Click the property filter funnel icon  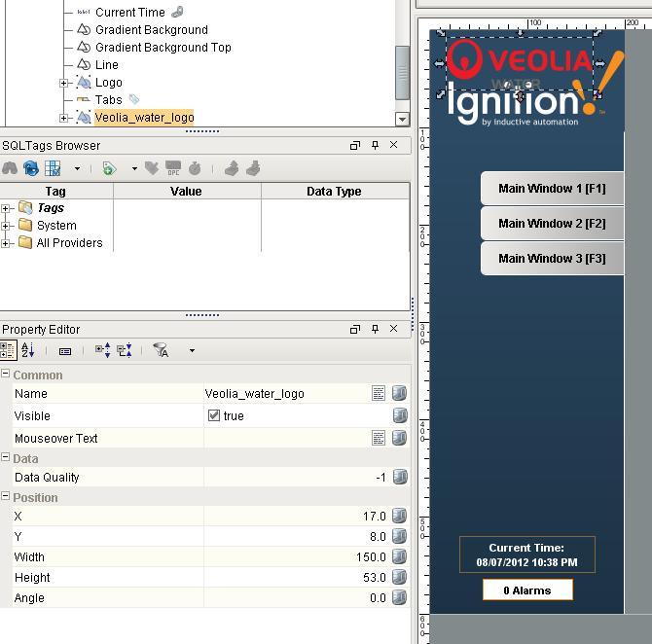(x=161, y=350)
